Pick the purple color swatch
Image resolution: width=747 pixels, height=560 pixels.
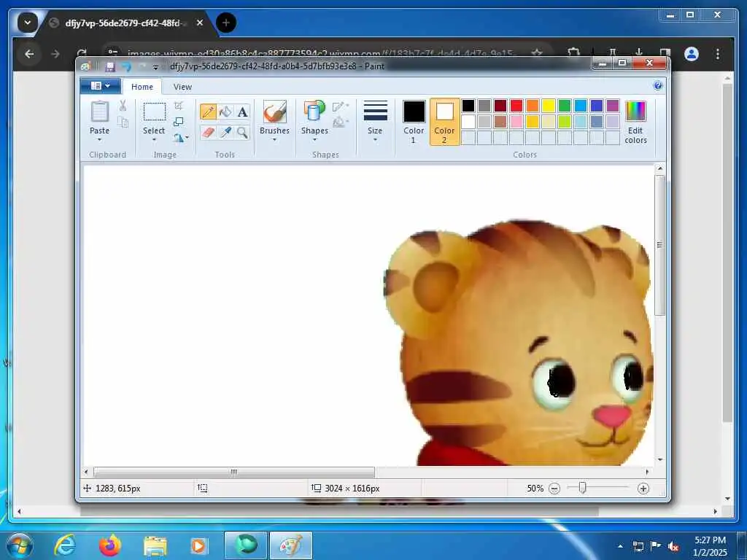coord(612,105)
